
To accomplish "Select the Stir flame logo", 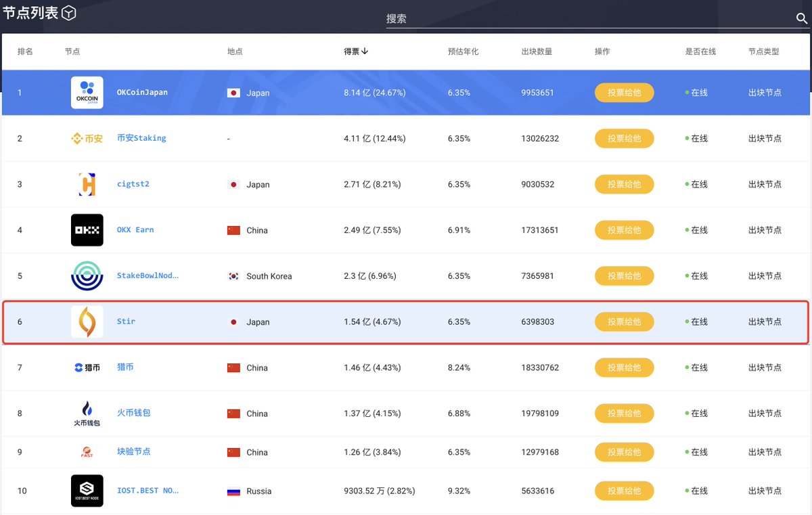I will pyautogui.click(x=87, y=321).
